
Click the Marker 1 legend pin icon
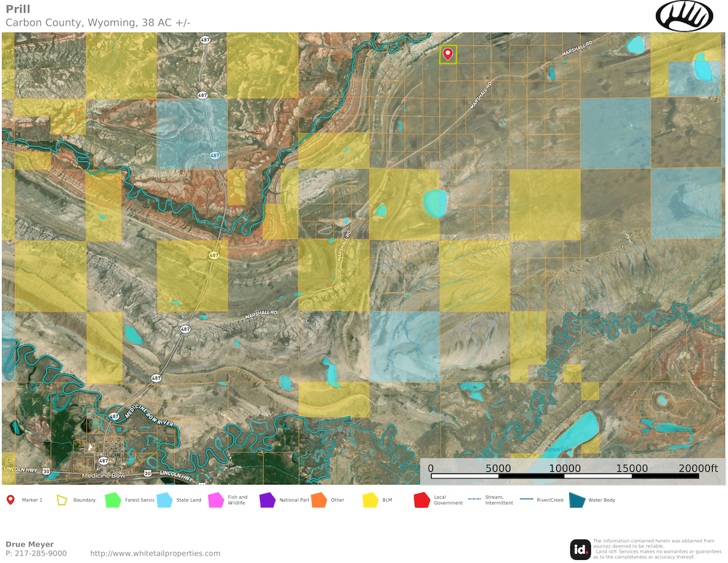tap(10, 500)
